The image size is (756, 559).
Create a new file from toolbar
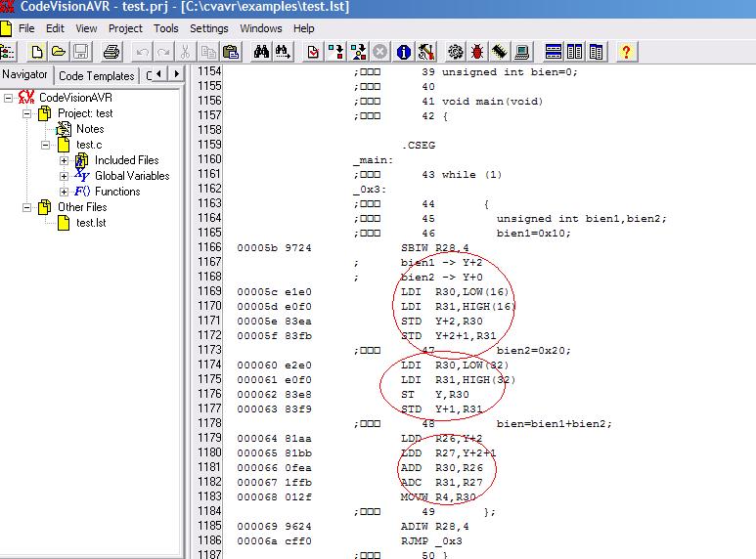click(36, 52)
